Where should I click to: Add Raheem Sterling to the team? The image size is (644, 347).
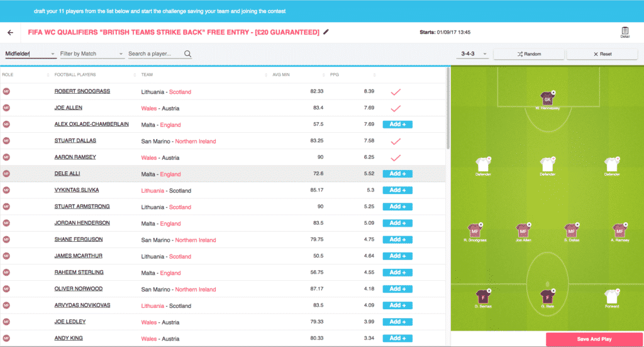click(x=397, y=273)
